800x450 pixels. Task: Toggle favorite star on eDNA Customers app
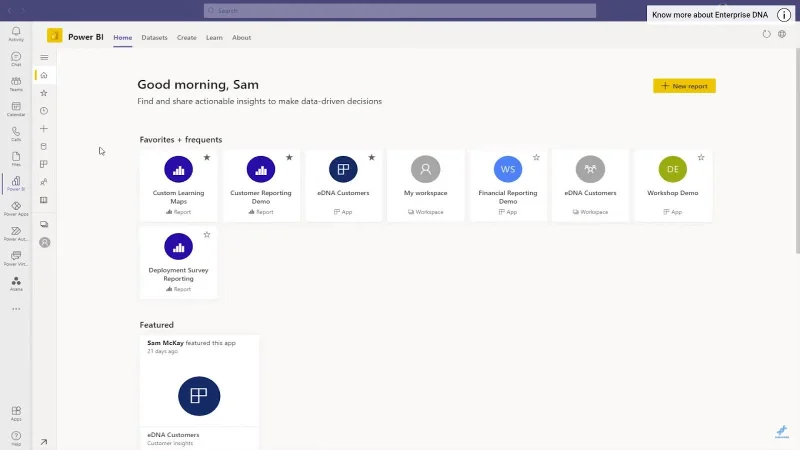(x=371, y=158)
